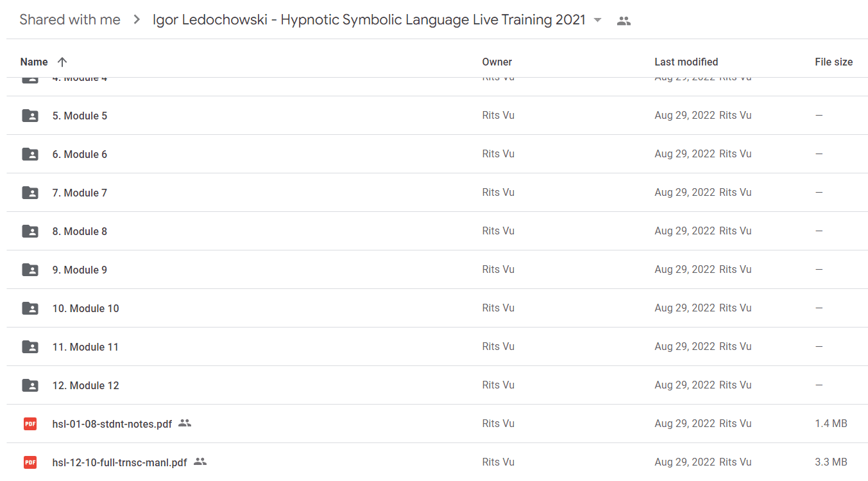Open 10. Module 10 folder

pyautogui.click(x=85, y=308)
